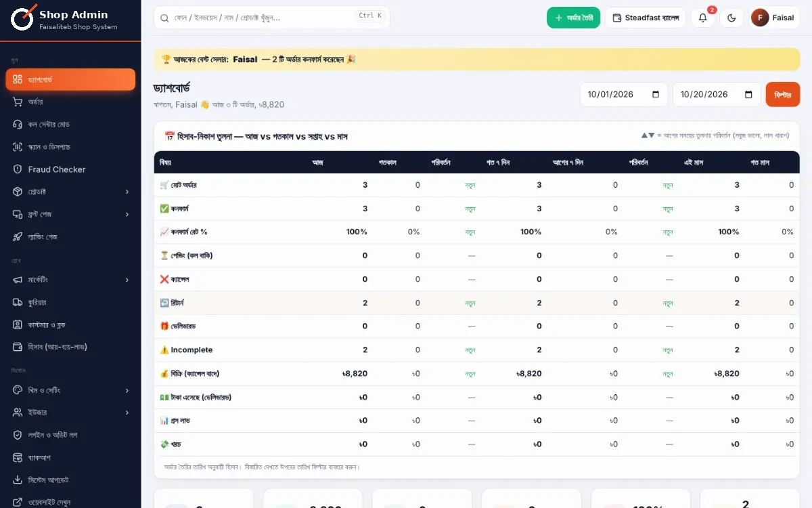Click the Shop Admin logo
This screenshot has height=508, width=812.
[22, 18]
